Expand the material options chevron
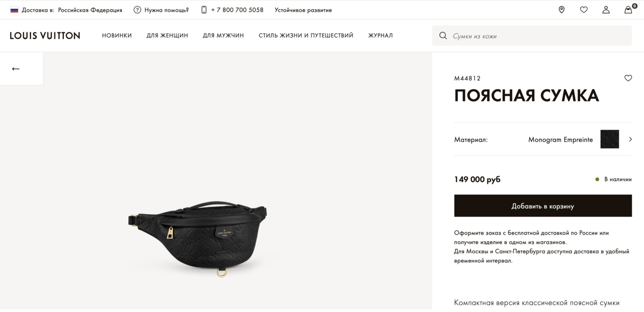Screen dimensions: 644x312 [630, 139]
